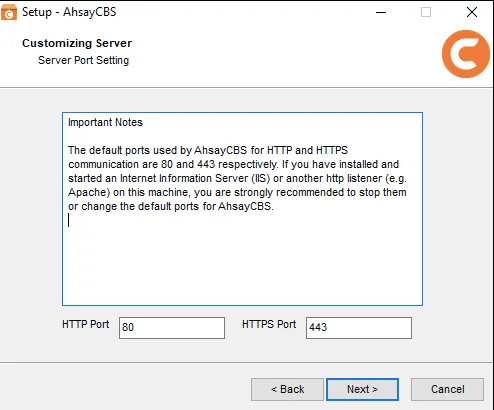This screenshot has height=410, width=494.
Task: Minimize the Setup - AhsayCBS window
Action: point(381,12)
